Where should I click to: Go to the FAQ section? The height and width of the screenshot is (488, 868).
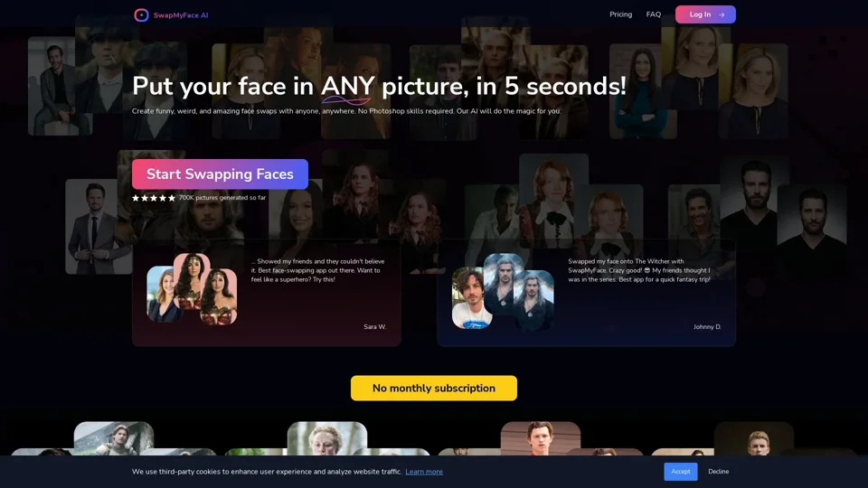(653, 14)
